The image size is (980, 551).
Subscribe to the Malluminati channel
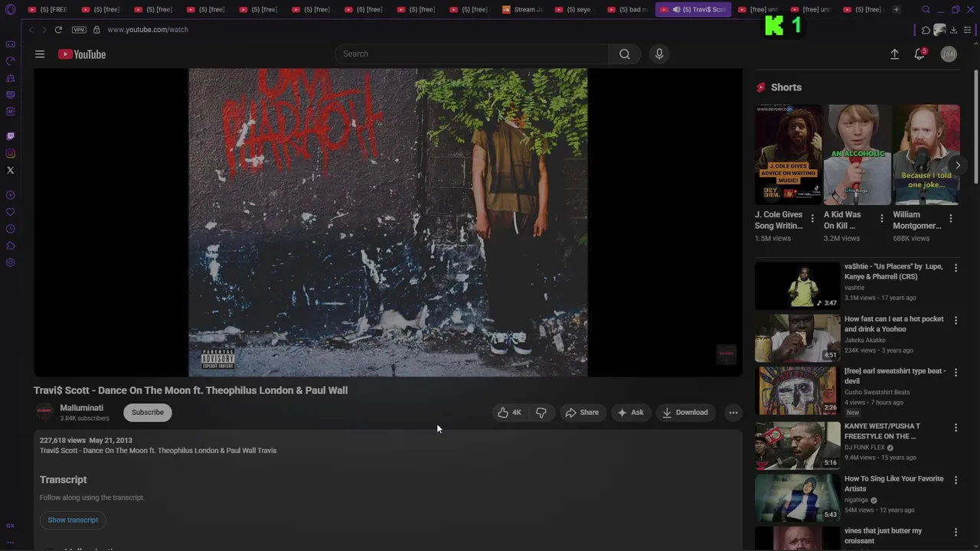click(x=148, y=412)
